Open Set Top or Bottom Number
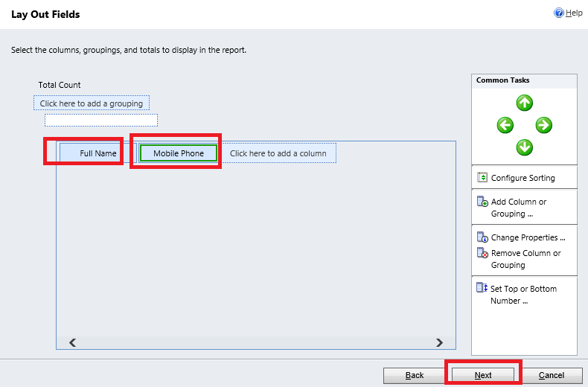This screenshot has height=387, width=588. [523, 295]
